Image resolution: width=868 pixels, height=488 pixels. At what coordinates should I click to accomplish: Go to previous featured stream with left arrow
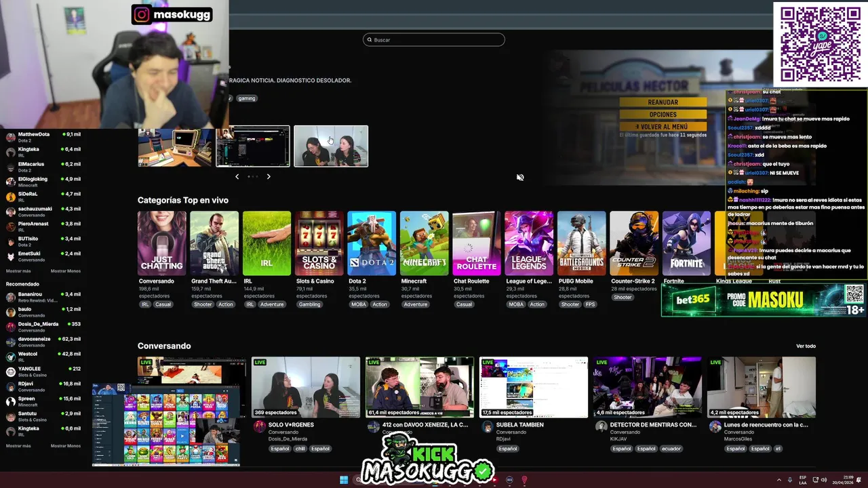tap(237, 176)
